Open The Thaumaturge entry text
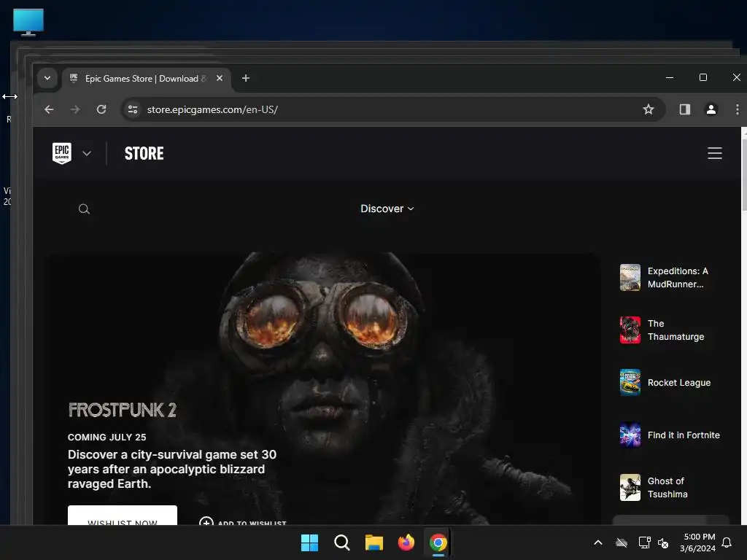Viewport: 747px width, 560px height. tap(676, 330)
